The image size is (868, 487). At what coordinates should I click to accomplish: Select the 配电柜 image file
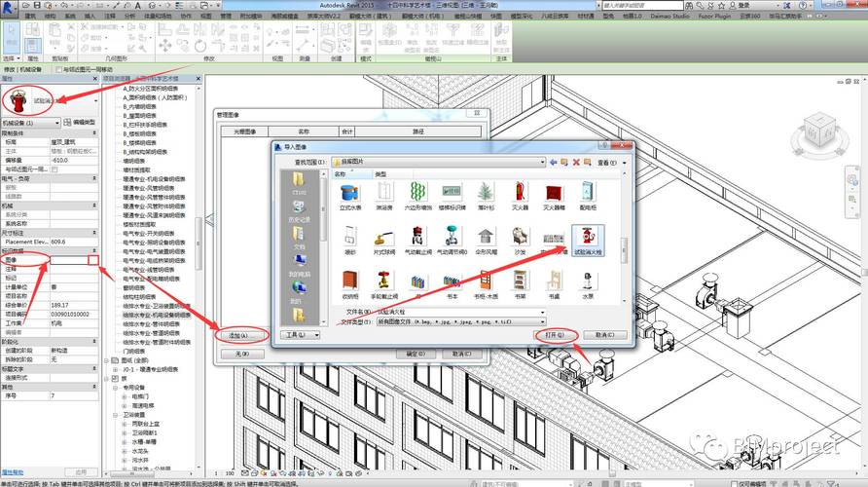coord(588,197)
